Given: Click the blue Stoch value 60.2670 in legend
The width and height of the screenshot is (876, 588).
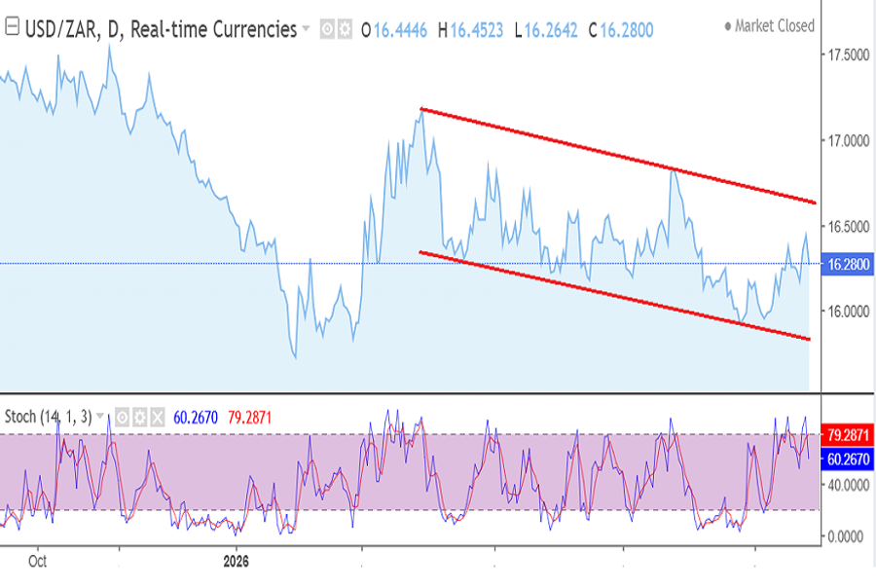Looking at the screenshot, I should tap(196, 418).
